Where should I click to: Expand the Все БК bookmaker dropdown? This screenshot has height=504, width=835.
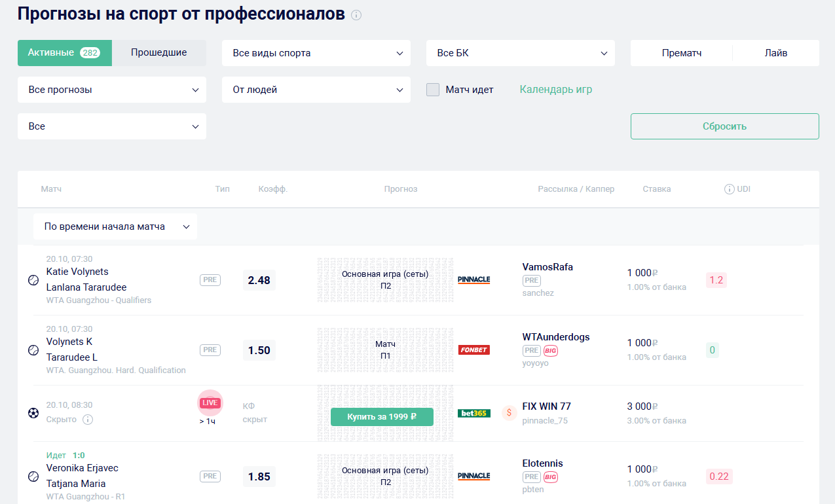click(x=521, y=53)
